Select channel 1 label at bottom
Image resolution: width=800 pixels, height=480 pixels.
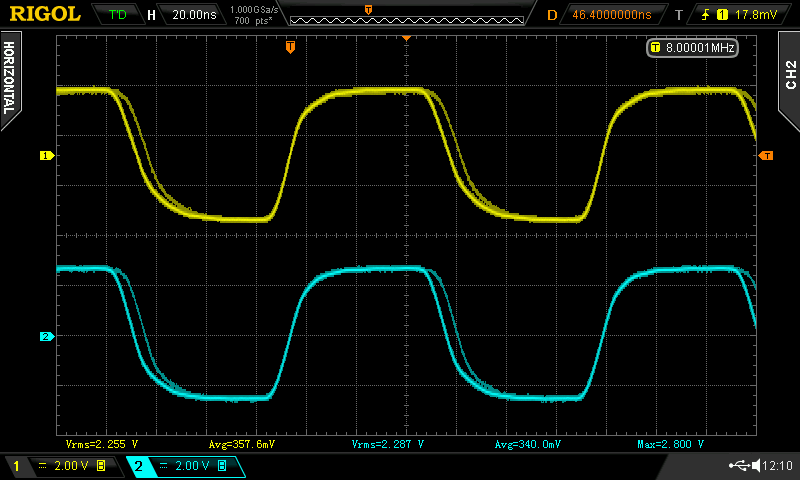point(16,466)
